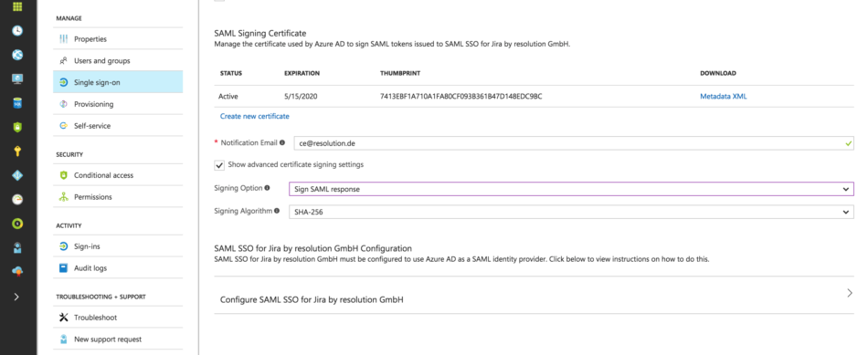Open the Sign-ins label
This screenshot has width=868, height=355.
tap(87, 246)
